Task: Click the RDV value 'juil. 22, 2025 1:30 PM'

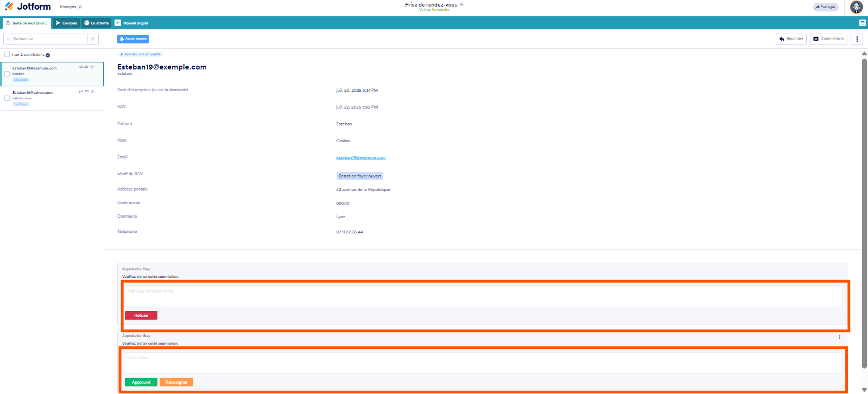Action: click(357, 107)
